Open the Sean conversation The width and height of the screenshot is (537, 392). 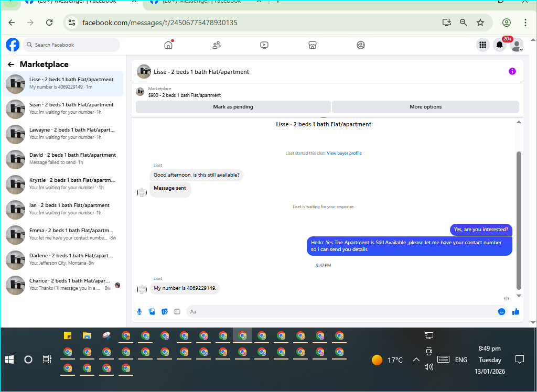63,108
